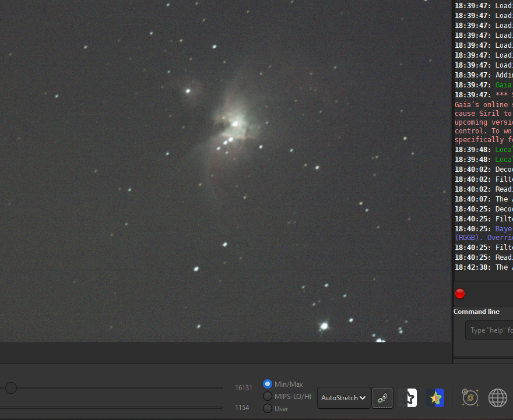
Task: Select the 18:40:07 The log line
Action: (483, 199)
